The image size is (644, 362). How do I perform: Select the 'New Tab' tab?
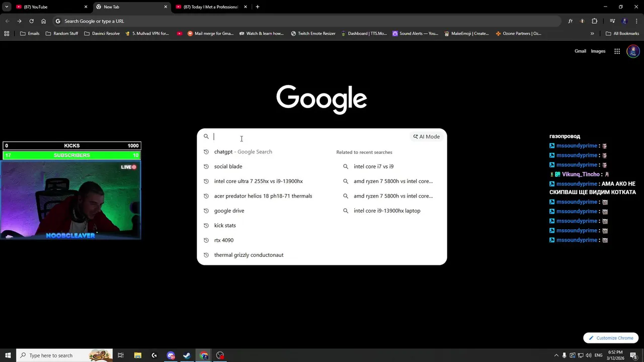tap(132, 7)
